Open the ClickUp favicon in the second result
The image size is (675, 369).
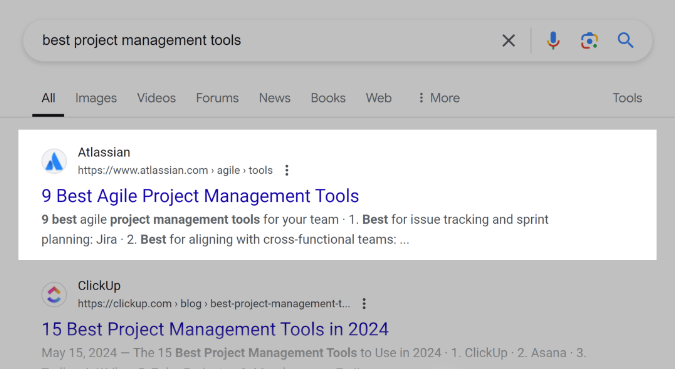coord(54,295)
